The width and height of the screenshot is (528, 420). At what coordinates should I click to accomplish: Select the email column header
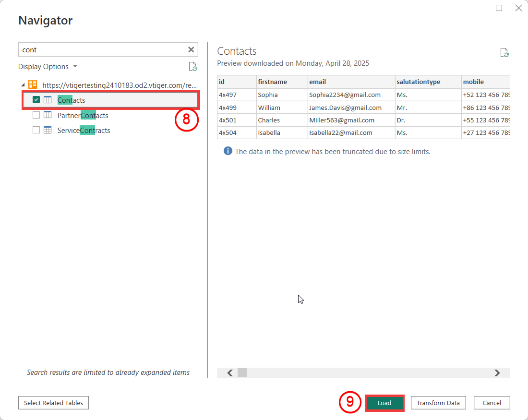[318, 82]
